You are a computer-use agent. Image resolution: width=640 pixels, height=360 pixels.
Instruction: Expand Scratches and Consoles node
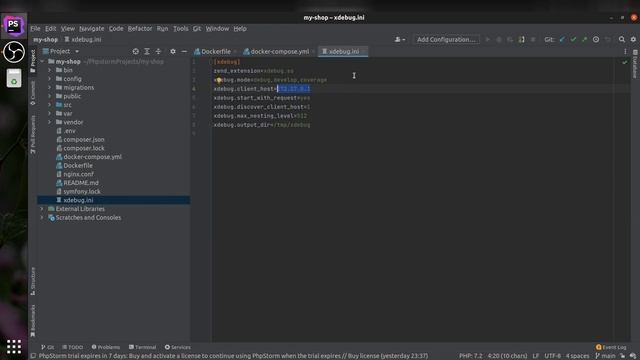coord(42,218)
